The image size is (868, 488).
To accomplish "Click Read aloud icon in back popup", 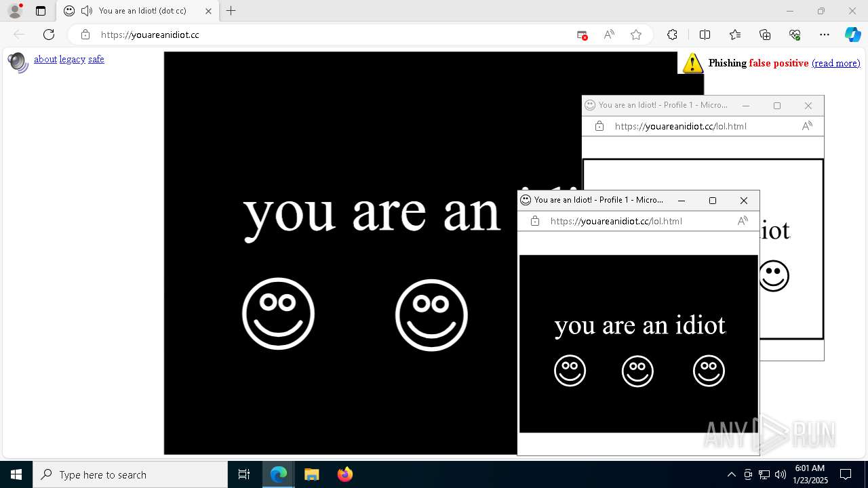I will (807, 126).
